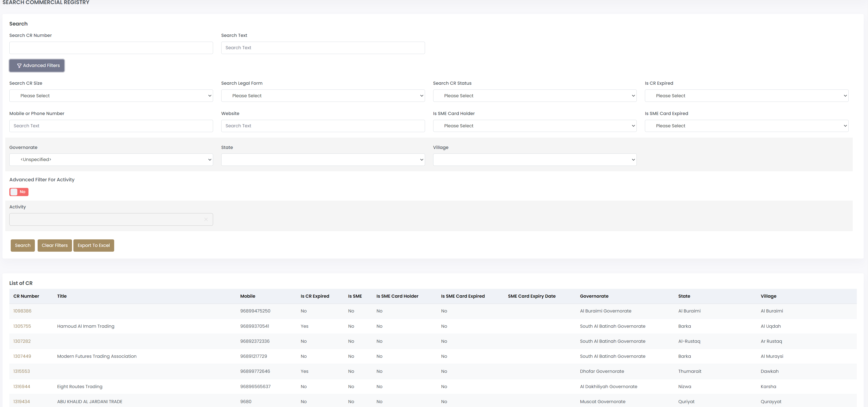Focus the Search CR Number input field

(x=111, y=48)
